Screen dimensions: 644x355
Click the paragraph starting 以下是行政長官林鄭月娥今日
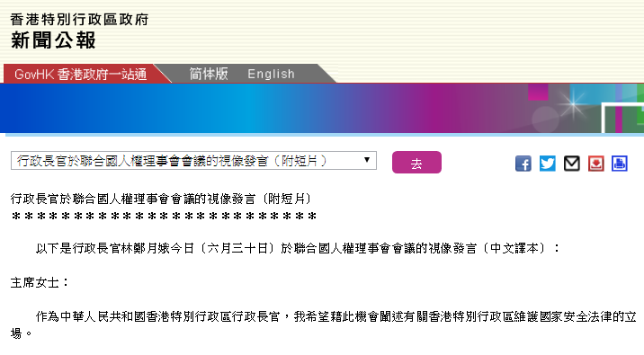298,248
